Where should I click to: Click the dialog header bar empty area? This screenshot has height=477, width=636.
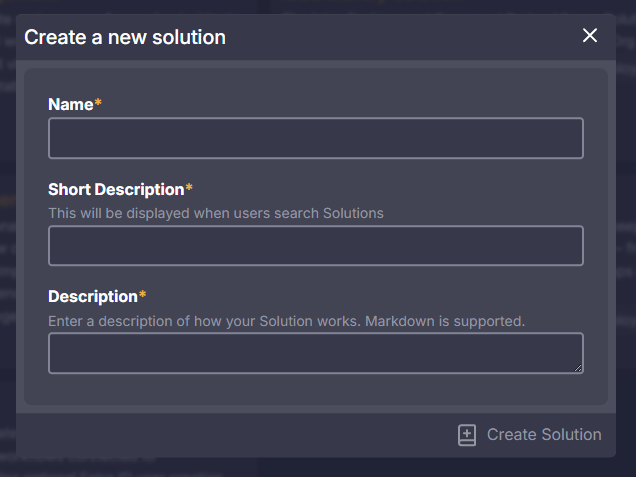[400, 37]
